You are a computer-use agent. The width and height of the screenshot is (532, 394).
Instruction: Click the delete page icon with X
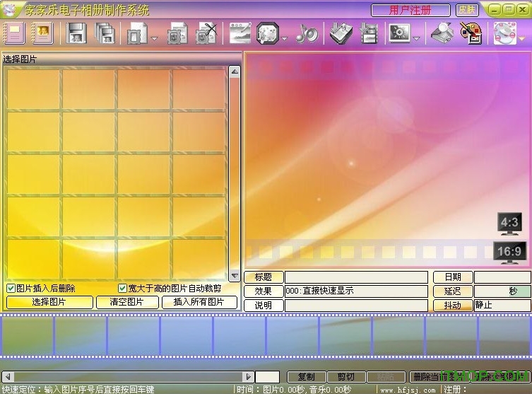pyautogui.click(x=206, y=33)
